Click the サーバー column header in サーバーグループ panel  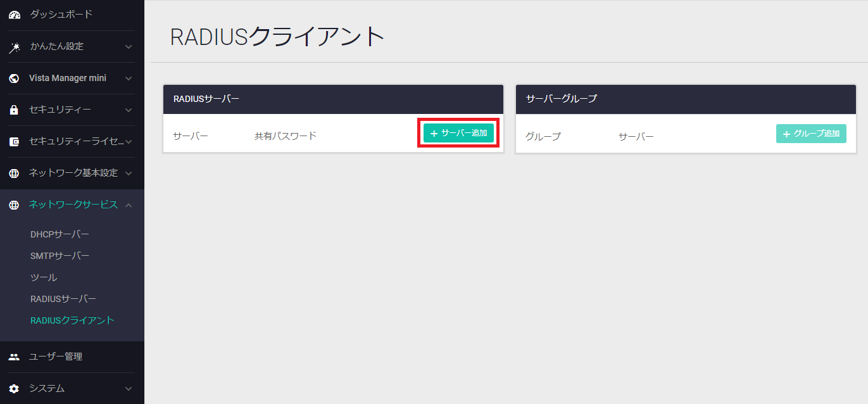636,137
